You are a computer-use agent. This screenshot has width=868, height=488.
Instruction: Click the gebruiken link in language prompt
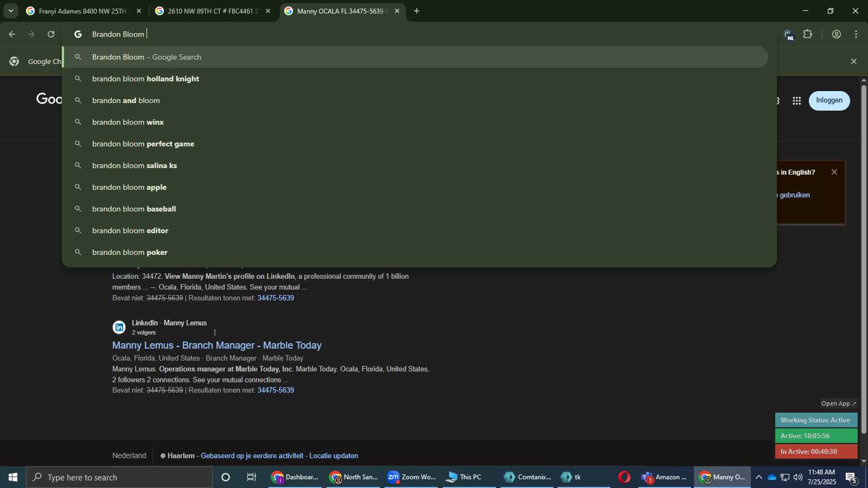tap(795, 195)
